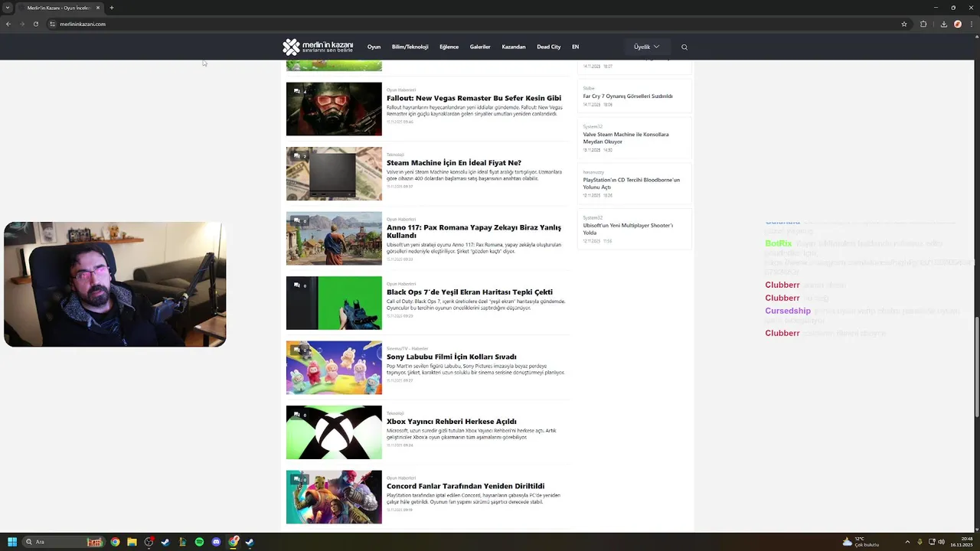Open Xbox Yayıncı Rehberi article headline
The image size is (980, 551).
[452, 421]
